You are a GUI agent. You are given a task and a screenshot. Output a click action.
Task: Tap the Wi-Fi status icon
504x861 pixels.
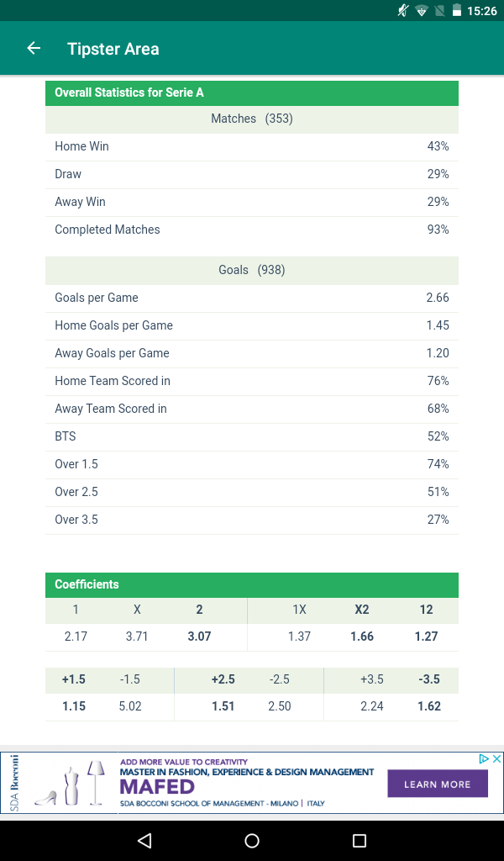tap(421, 10)
